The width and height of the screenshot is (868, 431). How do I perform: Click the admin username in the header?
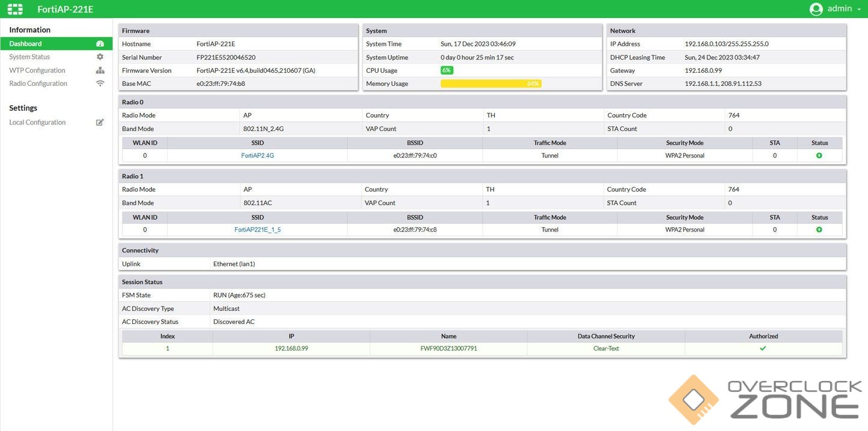pyautogui.click(x=840, y=8)
